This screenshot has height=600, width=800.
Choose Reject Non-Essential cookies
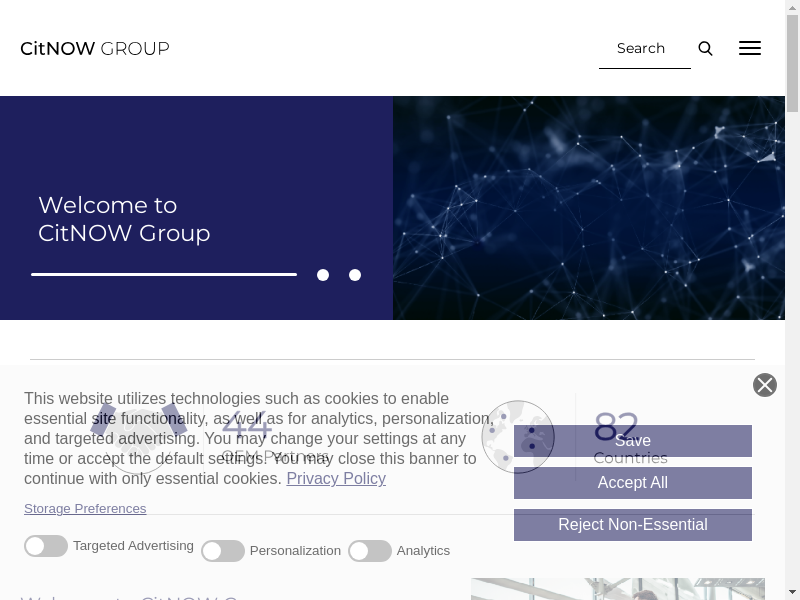[x=632, y=525]
